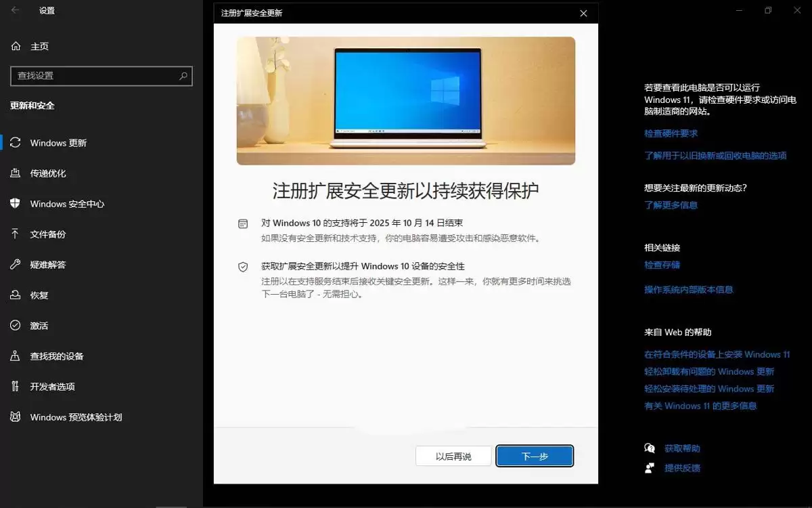Click the 注册扩展安全更新以持续获得保护 heading
The image size is (812, 508).
tap(406, 191)
